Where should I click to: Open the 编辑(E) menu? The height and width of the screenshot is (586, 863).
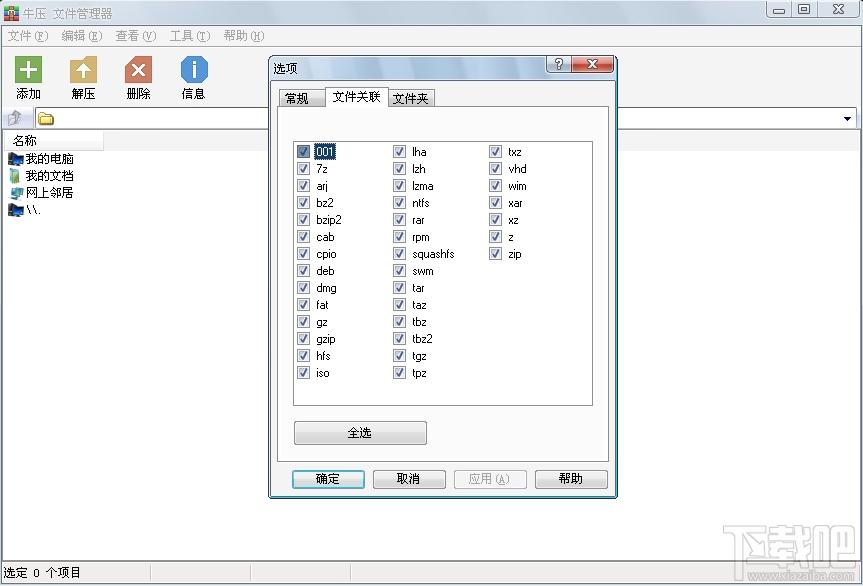point(81,36)
